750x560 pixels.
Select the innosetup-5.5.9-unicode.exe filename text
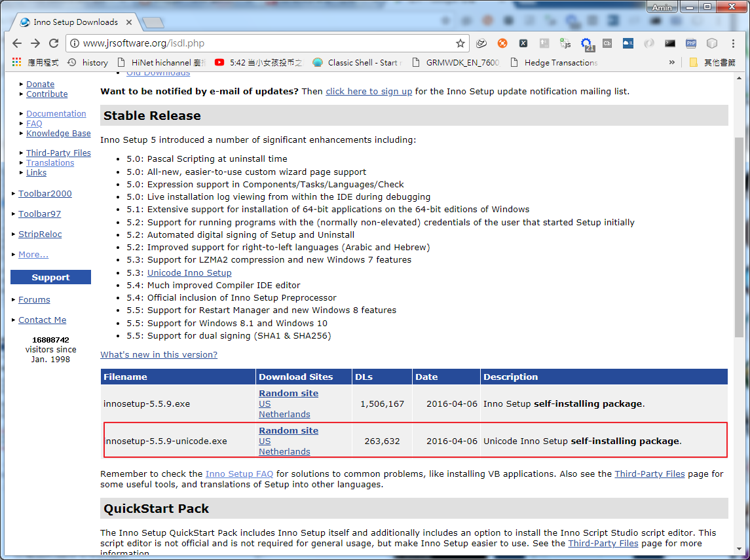coord(166,441)
